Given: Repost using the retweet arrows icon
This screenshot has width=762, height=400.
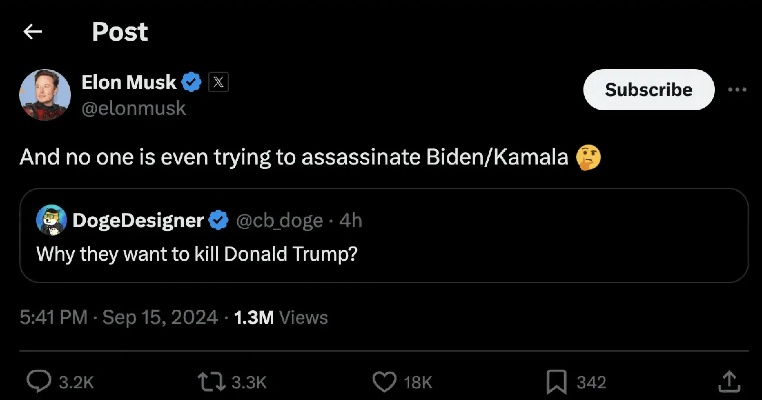Looking at the screenshot, I should (211, 381).
